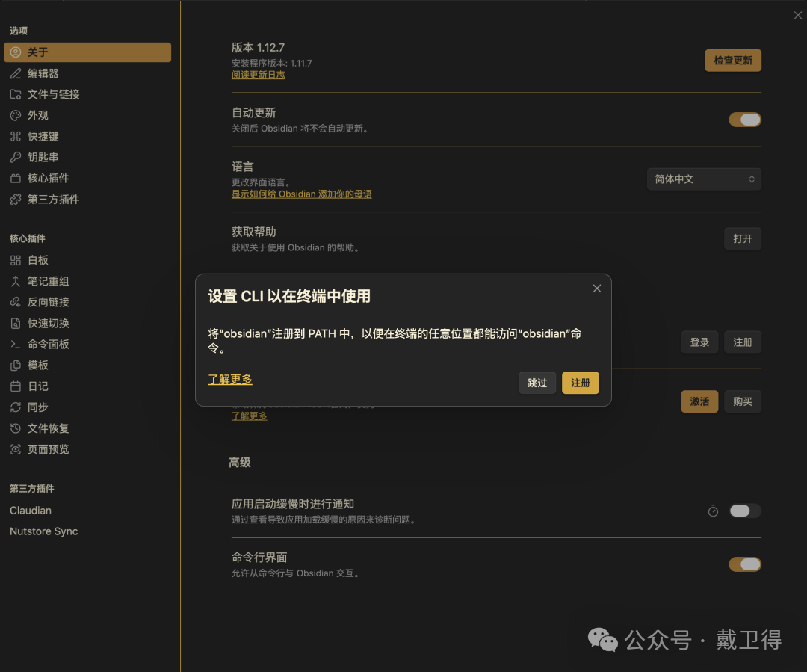Image resolution: width=807 pixels, height=672 pixels.
Task: Open Claudian plugin settings
Action: click(87, 511)
